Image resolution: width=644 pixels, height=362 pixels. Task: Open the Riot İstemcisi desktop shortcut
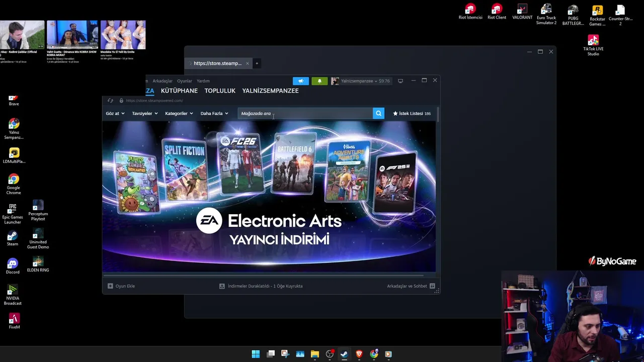pos(470,12)
